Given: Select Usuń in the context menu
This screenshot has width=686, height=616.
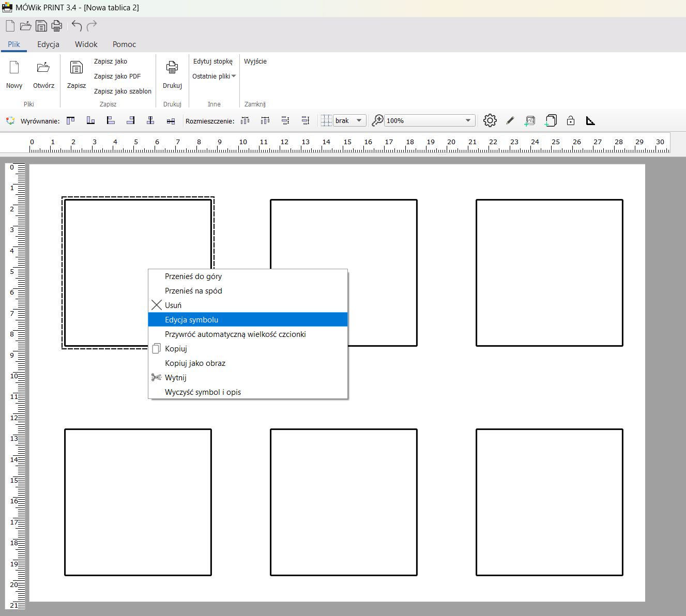Looking at the screenshot, I should point(248,305).
